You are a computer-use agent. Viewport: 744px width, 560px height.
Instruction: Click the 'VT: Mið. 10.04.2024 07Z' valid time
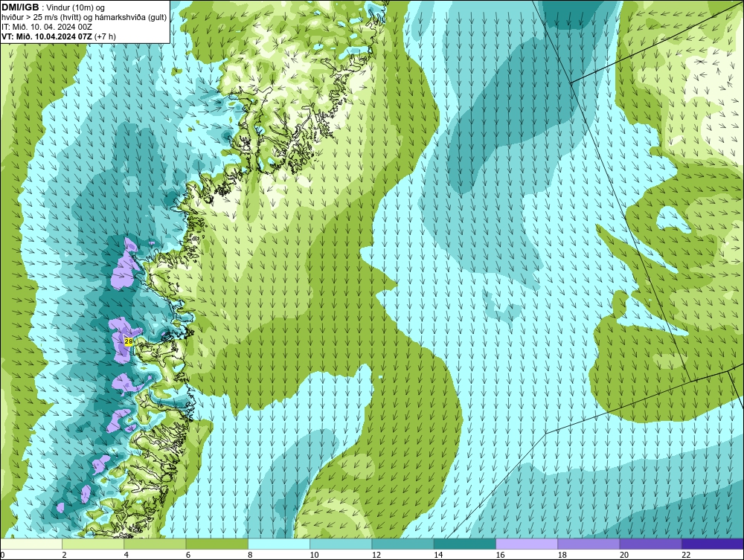47,36
